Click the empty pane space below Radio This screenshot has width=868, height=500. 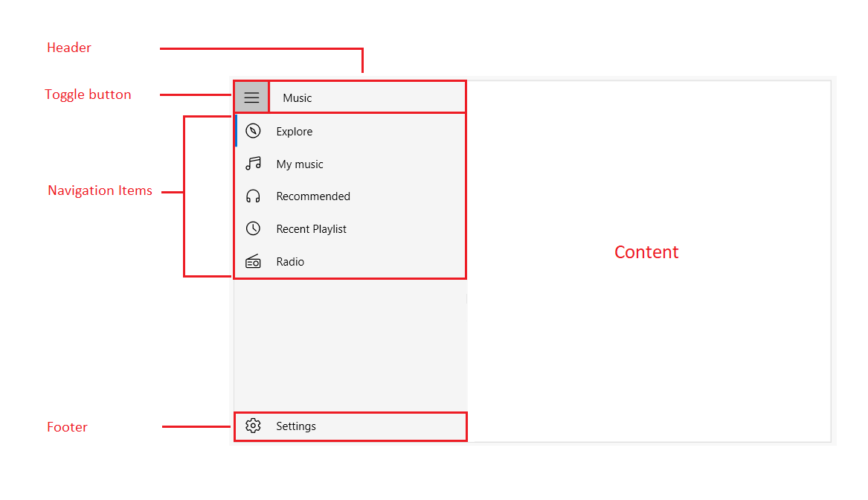click(x=350, y=342)
